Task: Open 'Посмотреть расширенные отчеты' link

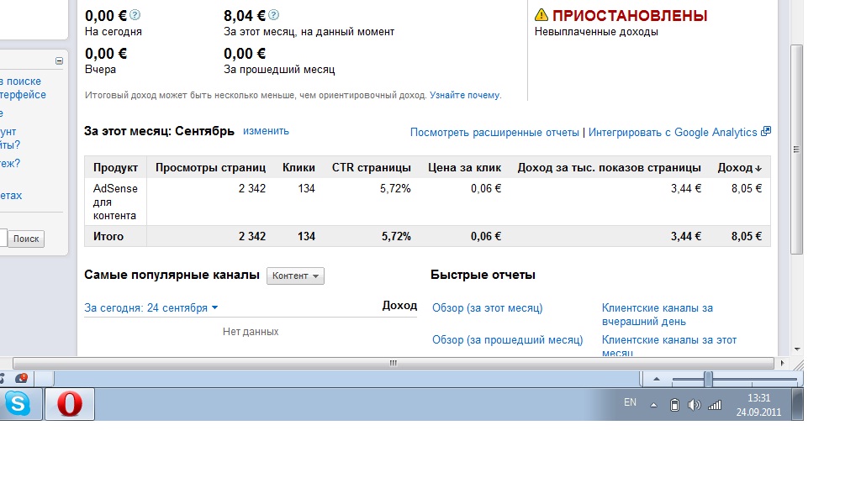Action: (494, 133)
